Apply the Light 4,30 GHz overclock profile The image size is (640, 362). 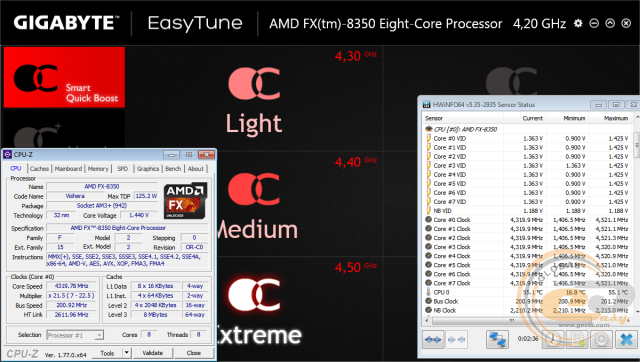tap(254, 99)
